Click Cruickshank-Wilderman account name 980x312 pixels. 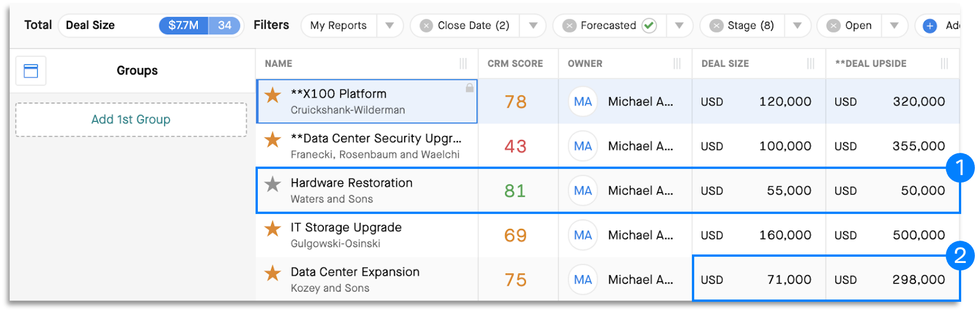(x=348, y=110)
